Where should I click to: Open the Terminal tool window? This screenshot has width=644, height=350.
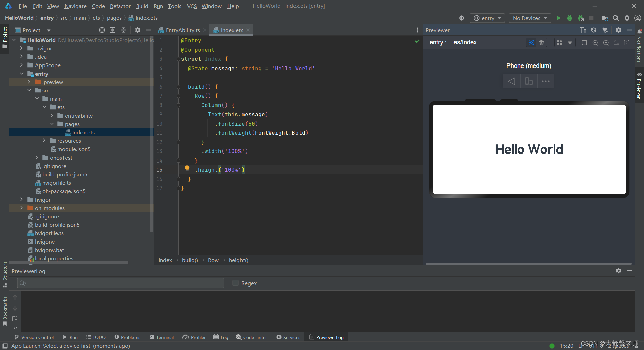coord(162,337)
